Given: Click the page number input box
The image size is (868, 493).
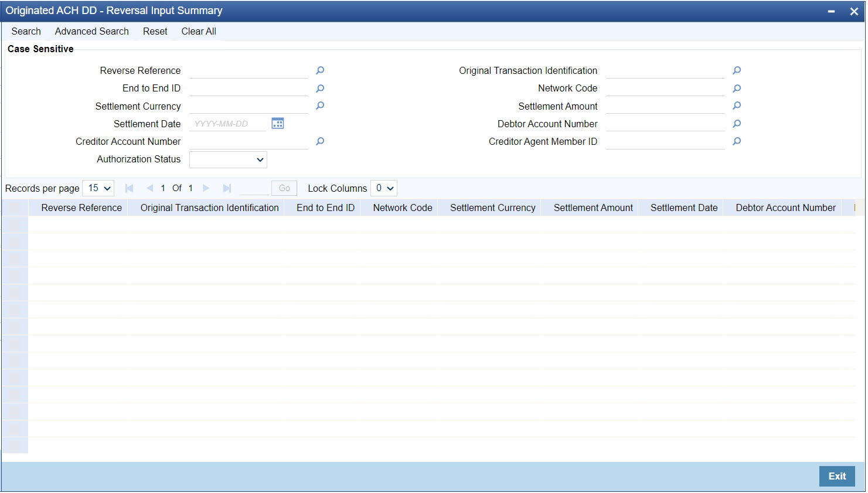Looking at the screenshot, I should [x=254, y=188].
